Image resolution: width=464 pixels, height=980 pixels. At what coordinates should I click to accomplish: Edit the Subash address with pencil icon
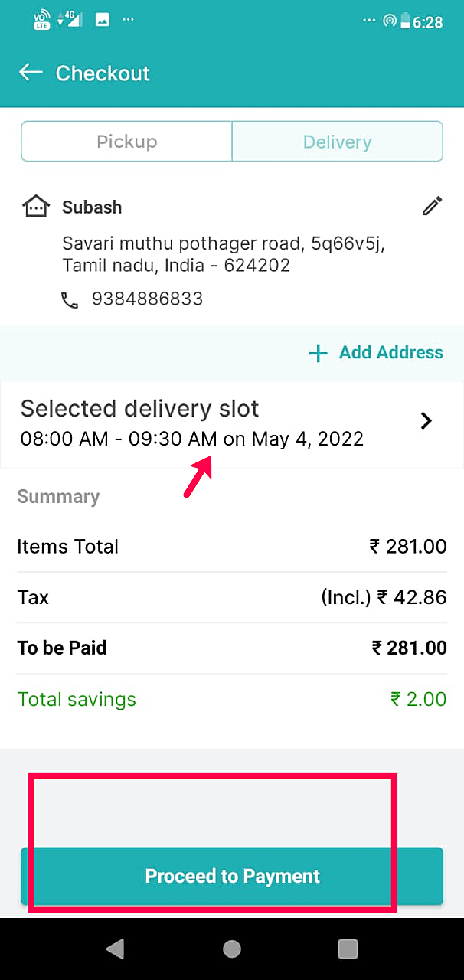432,206
